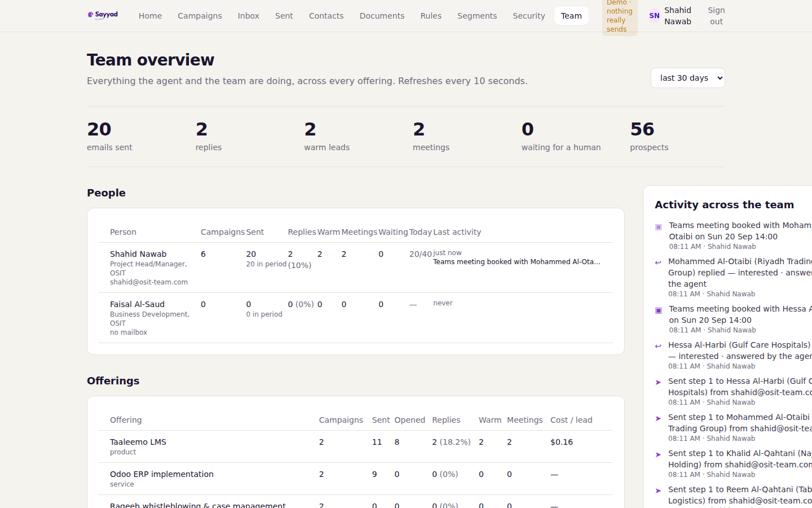Click the reply arrow icon beside Hessa Al-Harbi's interested reply
Viewport: 812px width, 508px height.
pyautogui.click(x=658, y=346)
